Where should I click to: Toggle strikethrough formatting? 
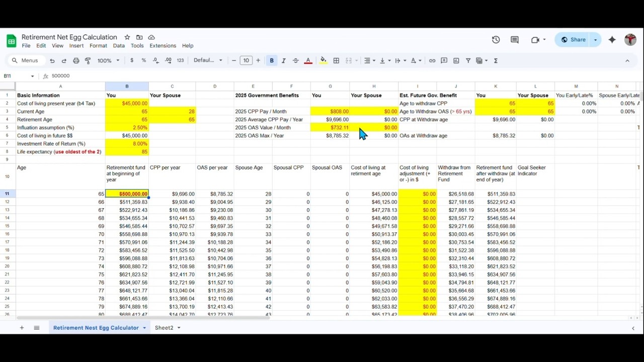tap(296, 61)
